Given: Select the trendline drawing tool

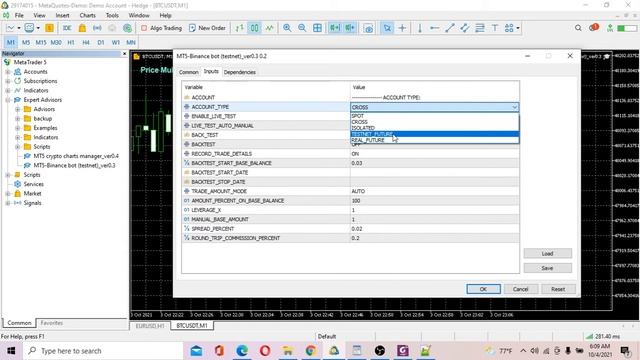Looking at the screenshot, I should tap(450, 28).
